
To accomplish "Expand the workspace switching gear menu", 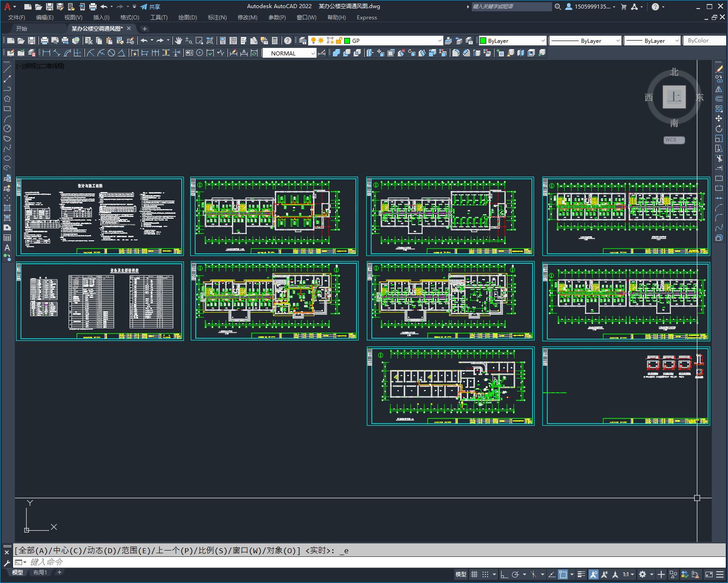I will pyautogui.click(x=645, y=574).
